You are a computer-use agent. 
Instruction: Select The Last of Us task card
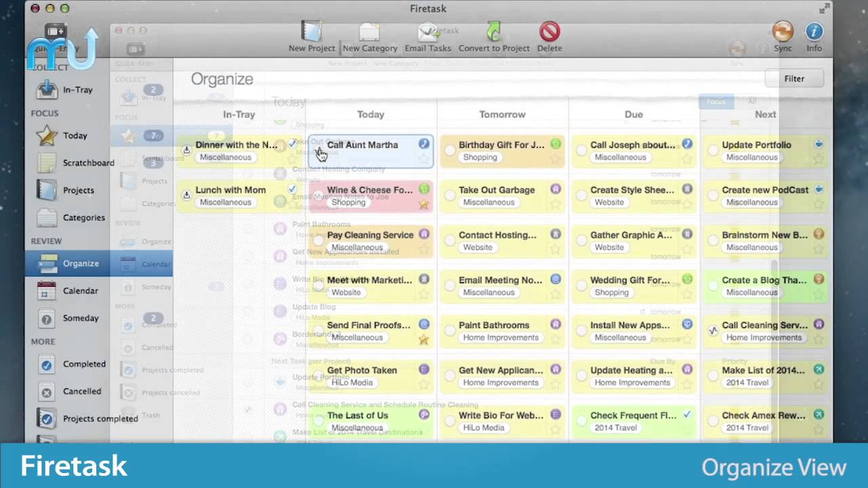click(370, 421)
